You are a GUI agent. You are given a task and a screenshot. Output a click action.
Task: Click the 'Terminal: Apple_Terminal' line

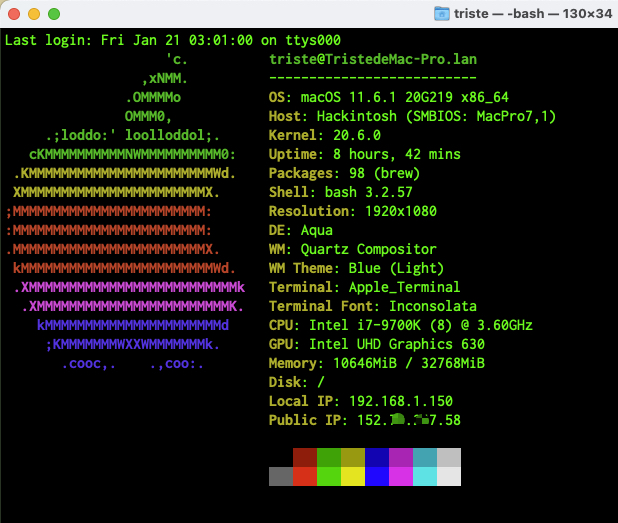pyautogui.click(x=365, y=287)
